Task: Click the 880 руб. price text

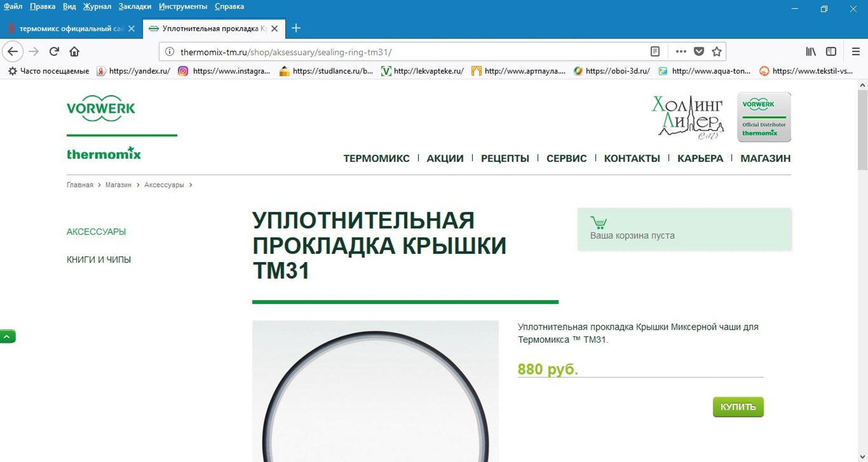Action: pos(547,369)
